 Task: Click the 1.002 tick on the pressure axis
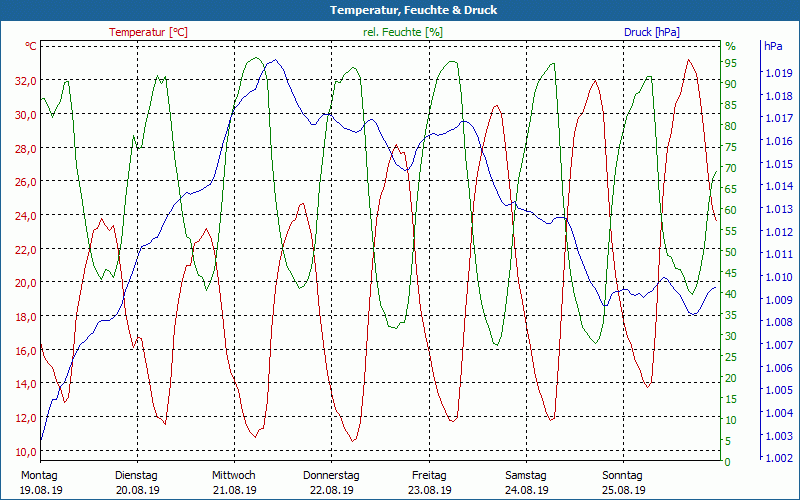[778, 458]
